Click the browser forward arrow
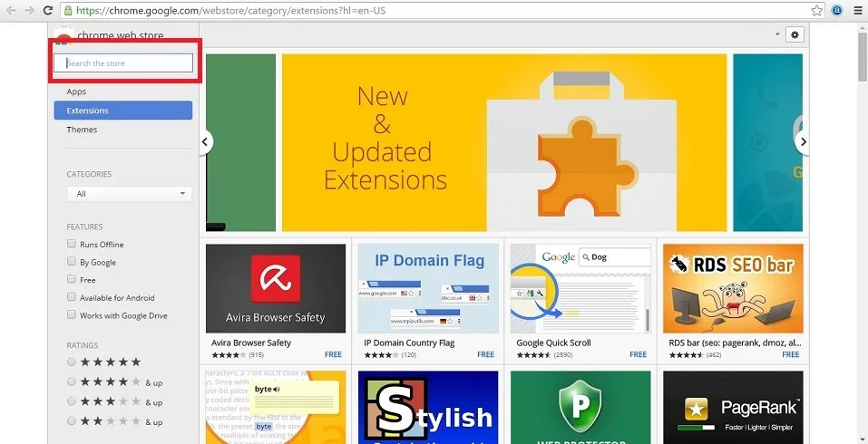Viewport: 868px width, 444px height. 29,11
